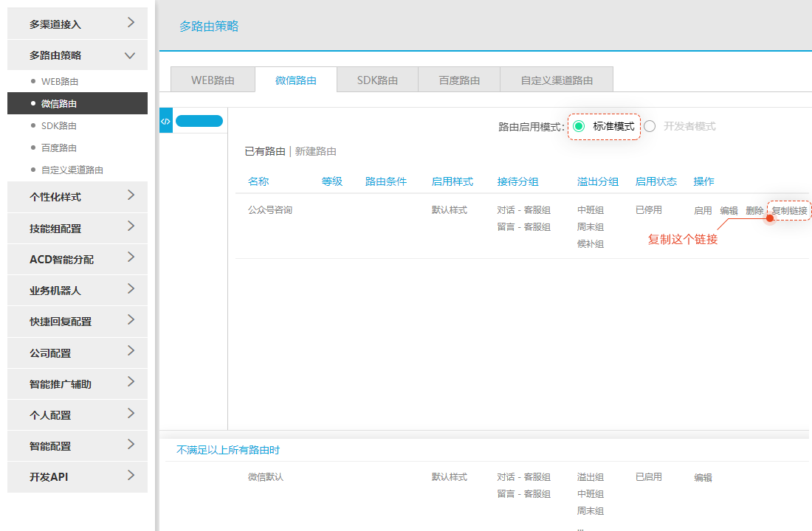Switch to the 自定义渠道路由 tab

[557, 80]
